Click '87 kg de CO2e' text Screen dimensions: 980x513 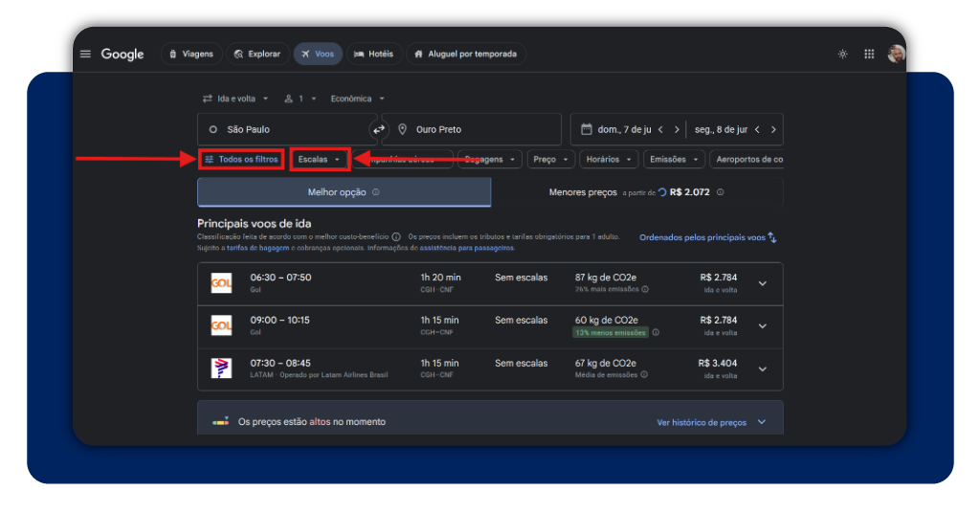click(606, 278)
